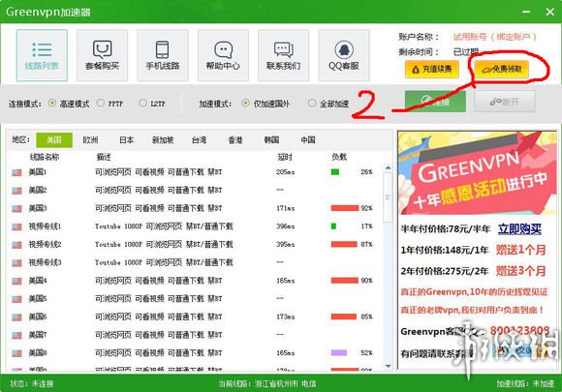Viewport: 562px width, 392px height.
Task: Click the line list scrollbar down arrow
Action: [x=388, y=366]
